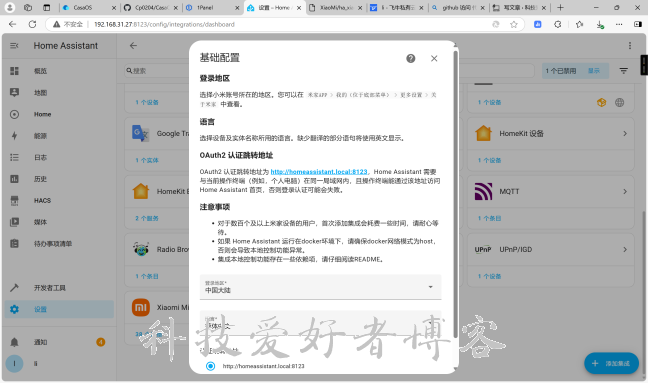This screenshot has height=383, width=648.
Task: Open the browser settings and more menu
Action: click(619, 24)
